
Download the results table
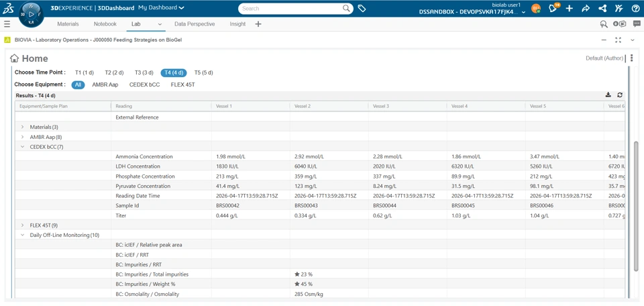tap(608, 95)
